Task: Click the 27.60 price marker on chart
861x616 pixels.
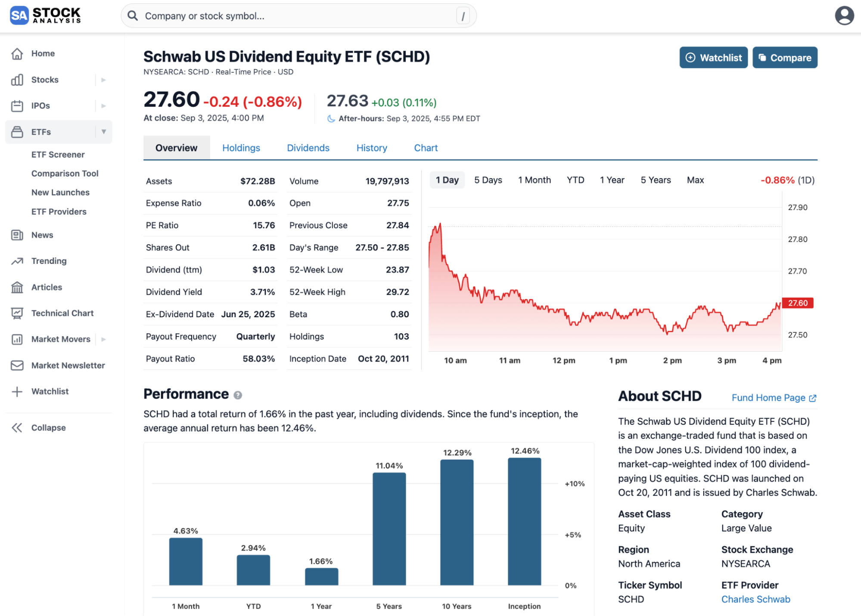Action: click(x=798, y=303)
